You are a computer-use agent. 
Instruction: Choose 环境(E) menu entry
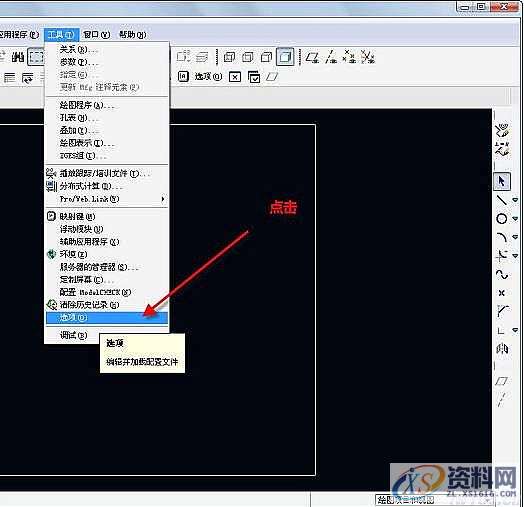point(107,254)
